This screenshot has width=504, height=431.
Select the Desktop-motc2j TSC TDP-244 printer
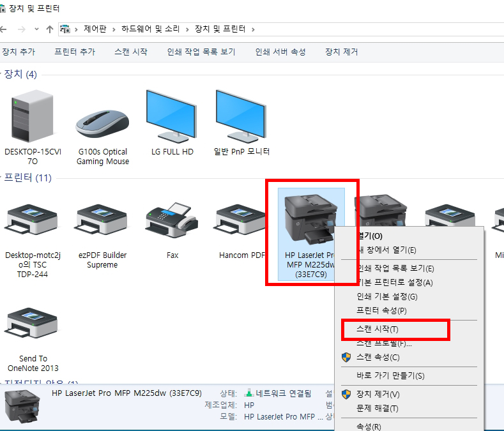(31, 220)
